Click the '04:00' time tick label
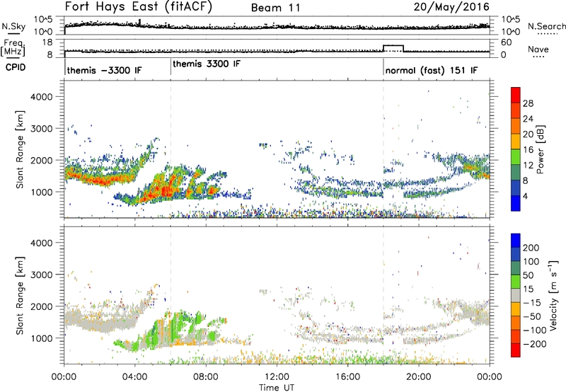Screen dimensions: 566x392 (x=134, y=377)
